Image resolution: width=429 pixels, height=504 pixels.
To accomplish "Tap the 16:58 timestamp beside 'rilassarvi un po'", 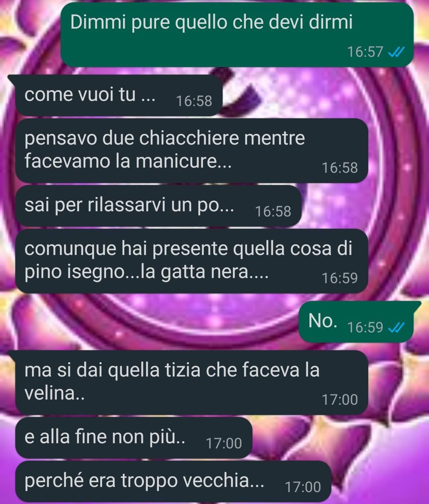I will (x=273, y=212).
